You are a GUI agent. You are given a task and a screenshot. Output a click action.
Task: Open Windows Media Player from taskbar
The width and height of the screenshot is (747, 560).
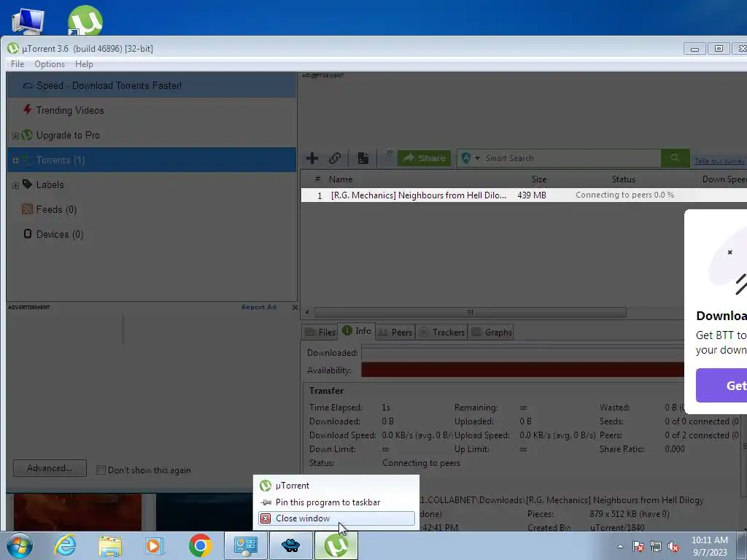(x=155, y=545)
